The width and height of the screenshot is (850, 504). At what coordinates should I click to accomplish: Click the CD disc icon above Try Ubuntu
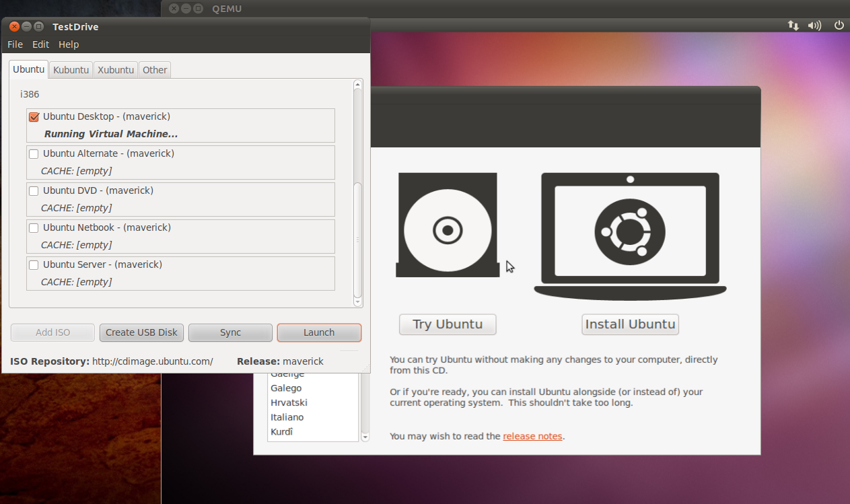point(448,225)
